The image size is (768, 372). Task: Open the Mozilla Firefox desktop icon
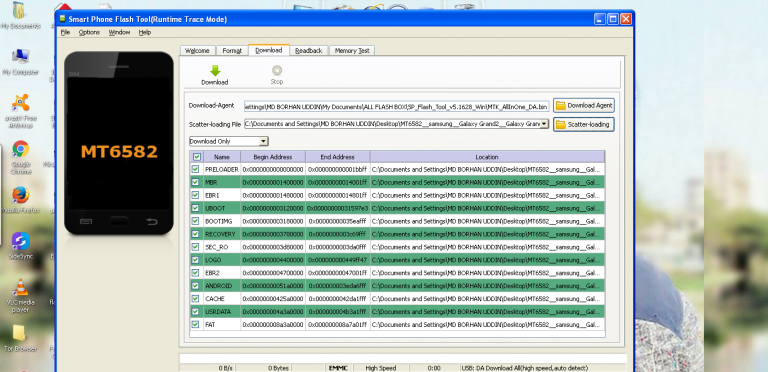[x=20, y=195]
